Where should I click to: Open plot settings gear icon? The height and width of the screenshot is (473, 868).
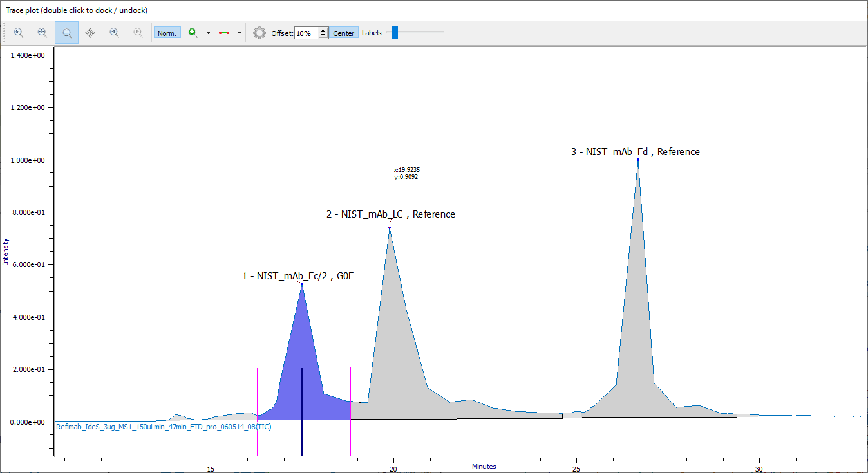click(259, 33)
